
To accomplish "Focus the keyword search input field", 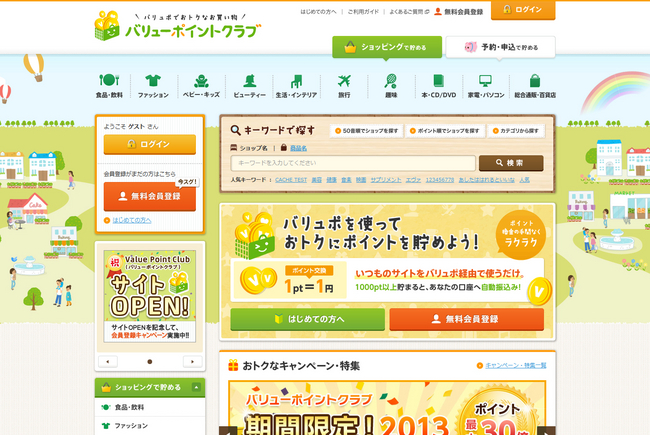I will pos(353,163).
